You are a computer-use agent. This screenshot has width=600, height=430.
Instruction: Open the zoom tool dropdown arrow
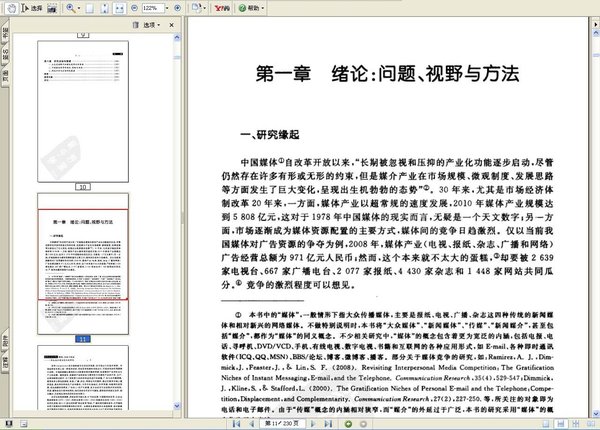79,8
